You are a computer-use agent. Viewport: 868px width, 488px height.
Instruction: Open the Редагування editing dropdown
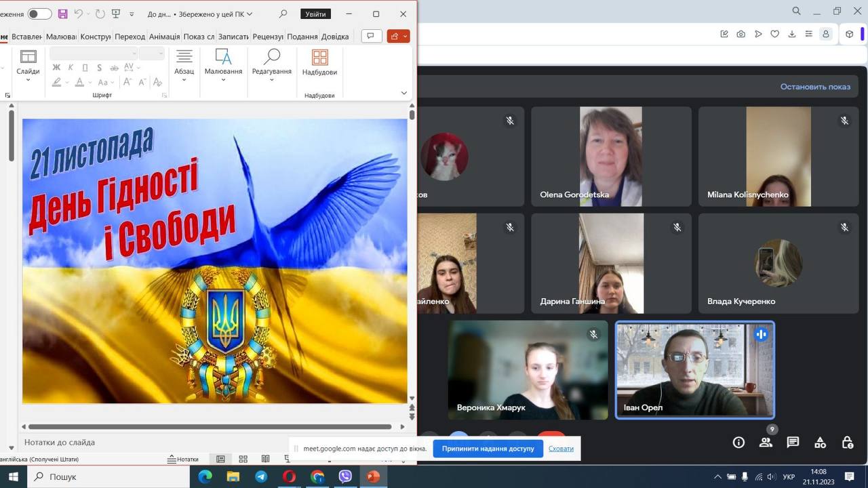[x=271, y=80]
